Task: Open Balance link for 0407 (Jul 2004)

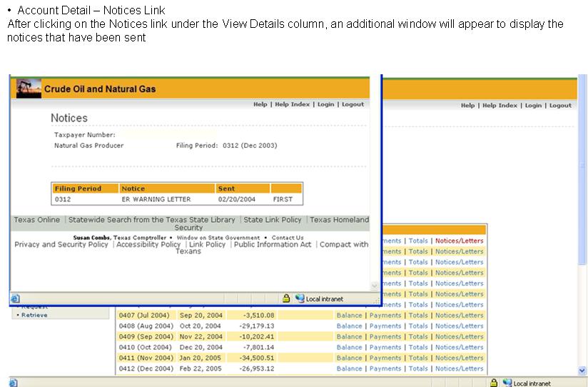Action: click(349, 315)
